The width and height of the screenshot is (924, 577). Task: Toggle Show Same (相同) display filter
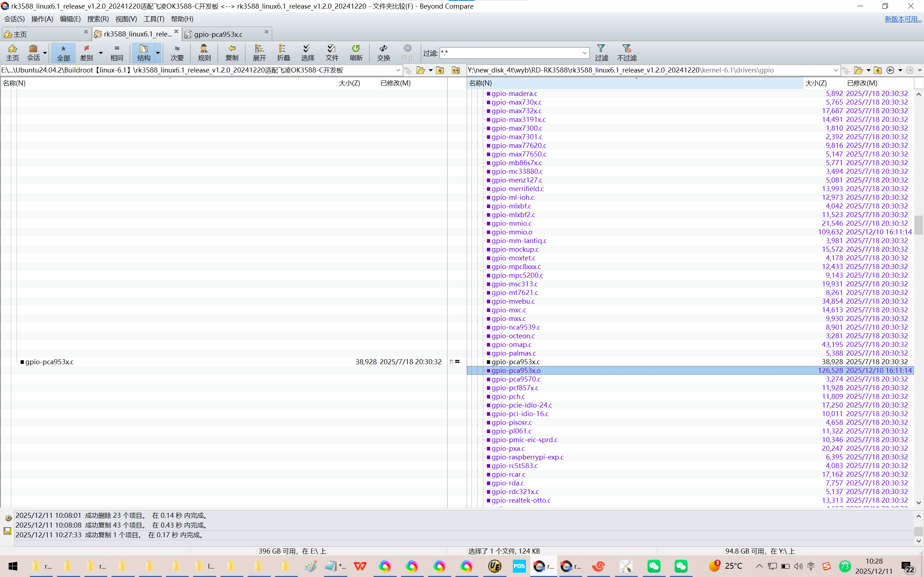click(117, 52)
